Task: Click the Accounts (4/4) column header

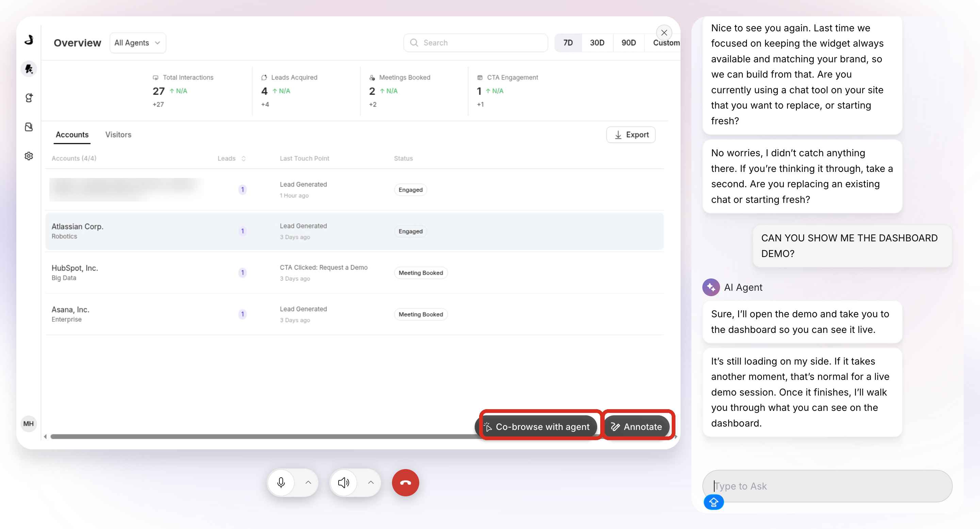Action: (74, 158)
